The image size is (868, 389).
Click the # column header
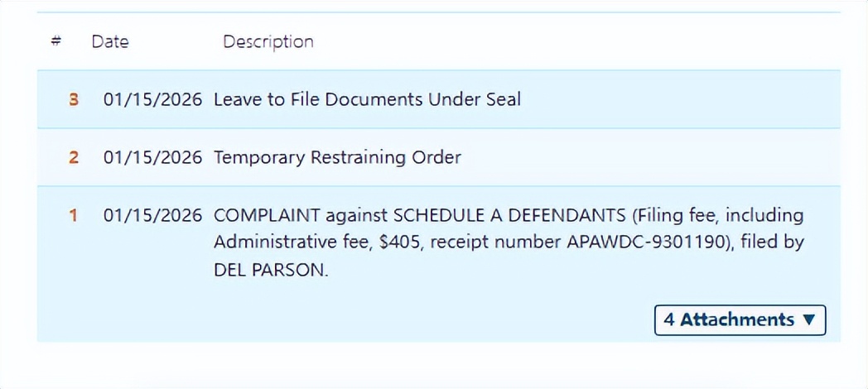[56, 41]
